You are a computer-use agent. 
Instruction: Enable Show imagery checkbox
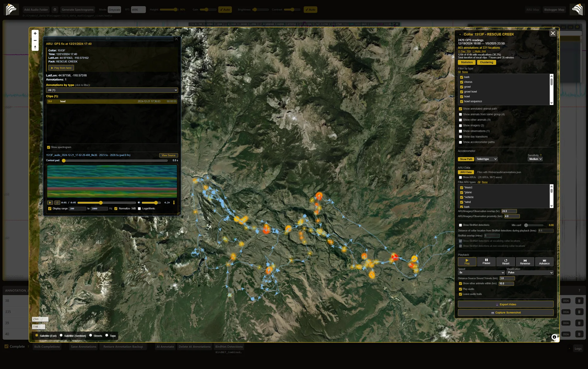point(460,126)
